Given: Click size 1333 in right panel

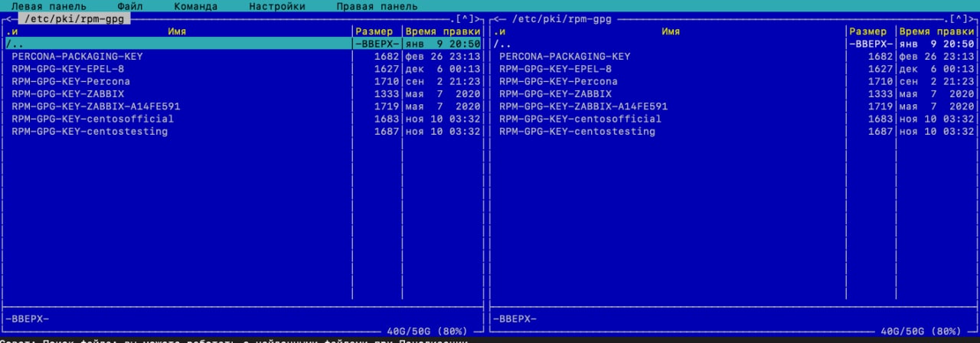Looking at the screenshot, I should (880, 94).
